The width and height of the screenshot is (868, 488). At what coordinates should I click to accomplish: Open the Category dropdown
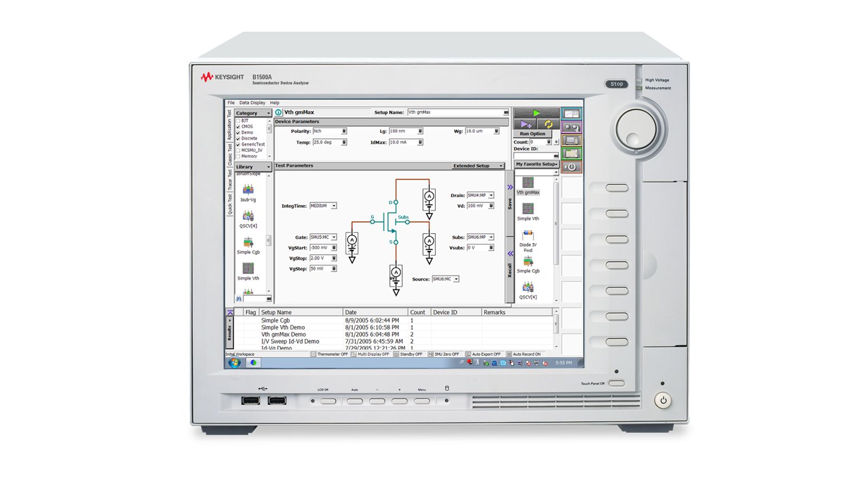click(x=253, y=113)
